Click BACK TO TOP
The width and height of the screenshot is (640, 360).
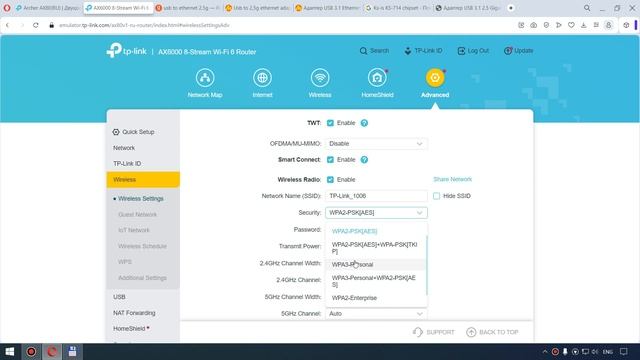492,332
